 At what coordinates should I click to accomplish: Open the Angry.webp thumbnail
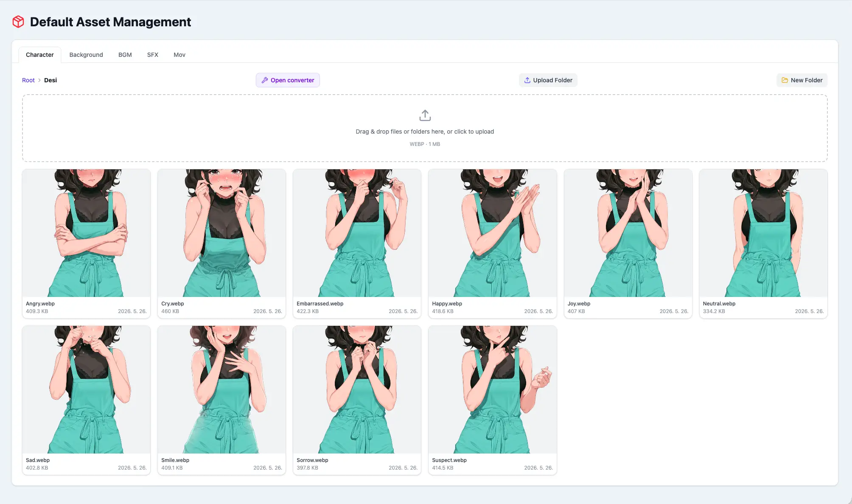(x=86, y=233)
